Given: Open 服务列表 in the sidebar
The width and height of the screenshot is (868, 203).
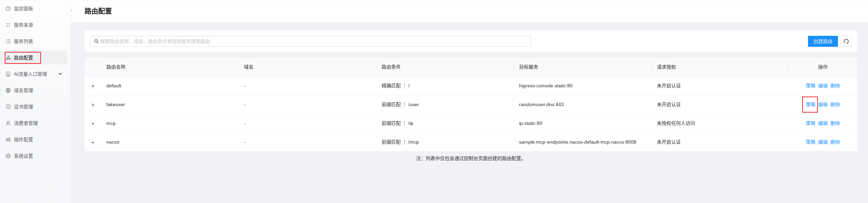Looking at the screenshot, I should pos(23,41).
